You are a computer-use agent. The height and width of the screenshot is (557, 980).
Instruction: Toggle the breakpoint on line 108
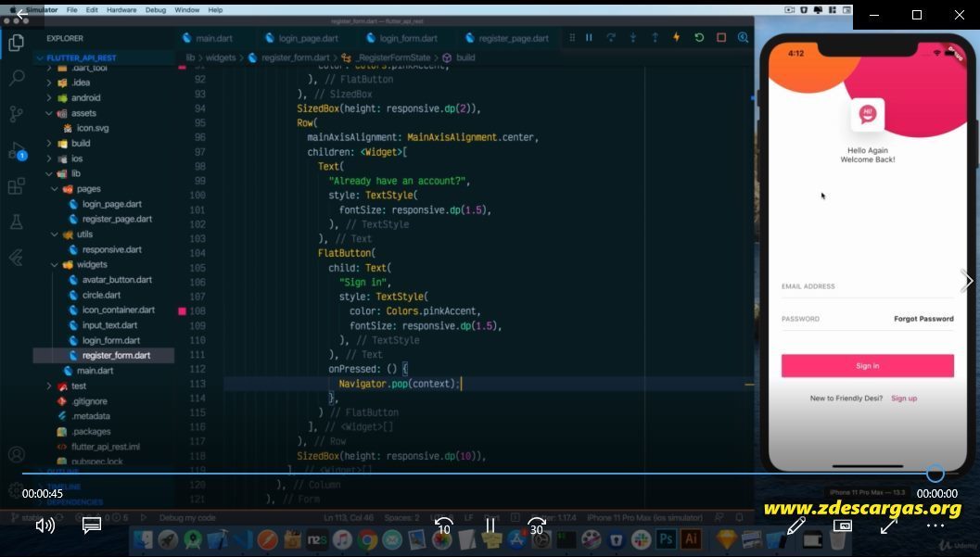pyautogui.click(x=182, y=311)
